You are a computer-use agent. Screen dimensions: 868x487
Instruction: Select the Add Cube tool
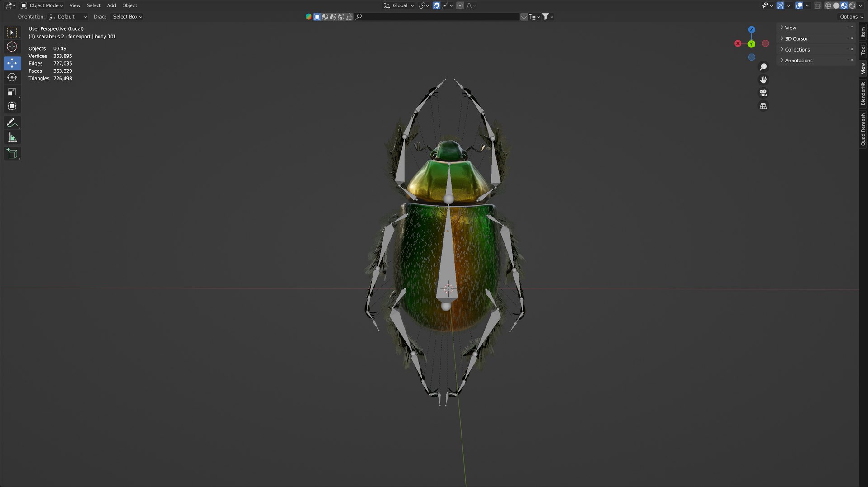coord(12,154)
